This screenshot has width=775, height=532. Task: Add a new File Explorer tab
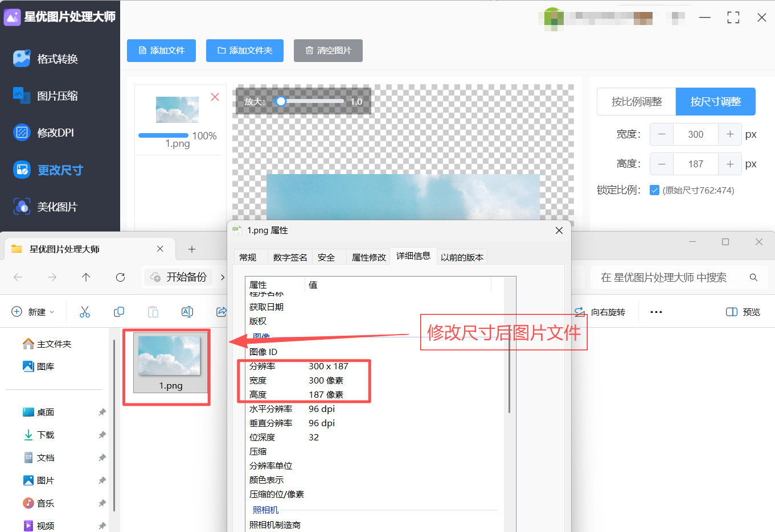coord(192,249)
